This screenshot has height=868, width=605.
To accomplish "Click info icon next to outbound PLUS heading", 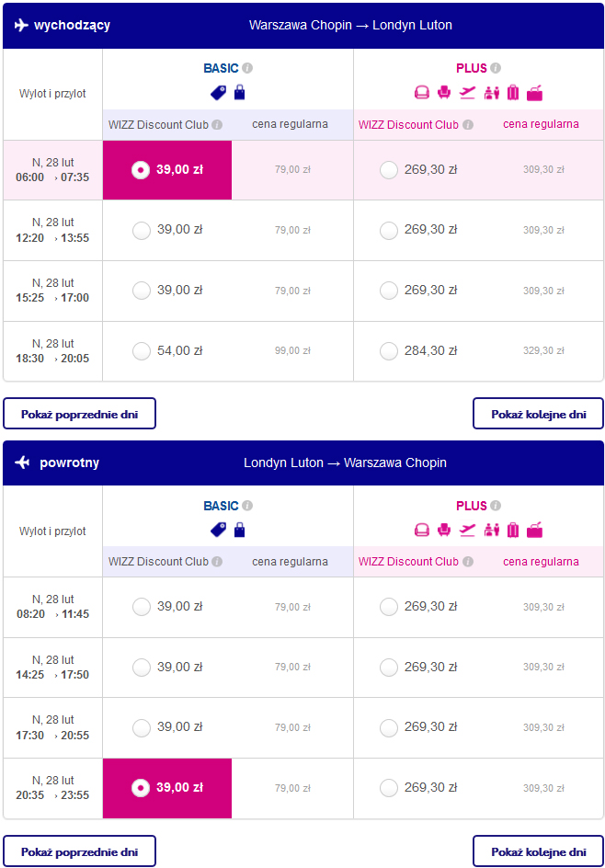I will click(x=496, y=68).
